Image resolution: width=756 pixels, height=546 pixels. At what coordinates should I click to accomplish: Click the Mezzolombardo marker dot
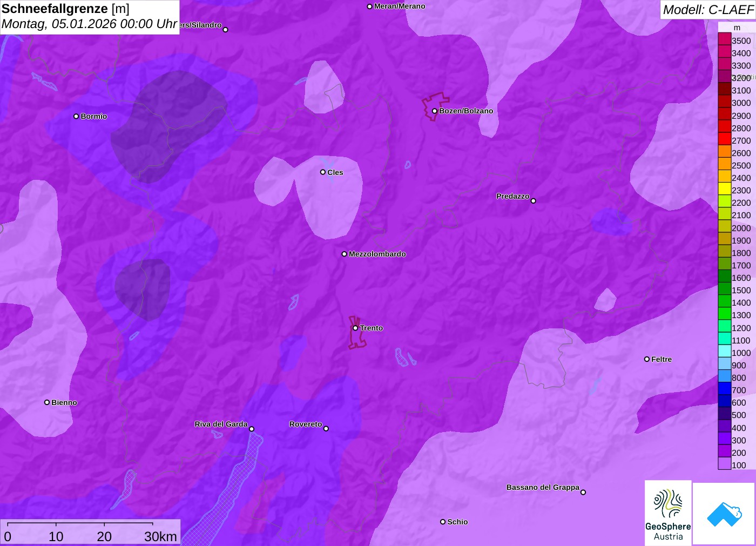[345, 254]
